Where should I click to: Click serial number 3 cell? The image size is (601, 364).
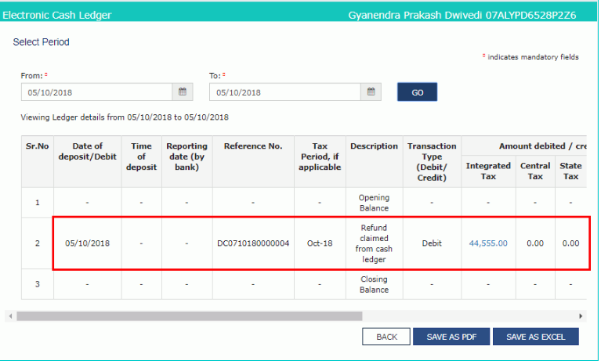pos(37,284)
